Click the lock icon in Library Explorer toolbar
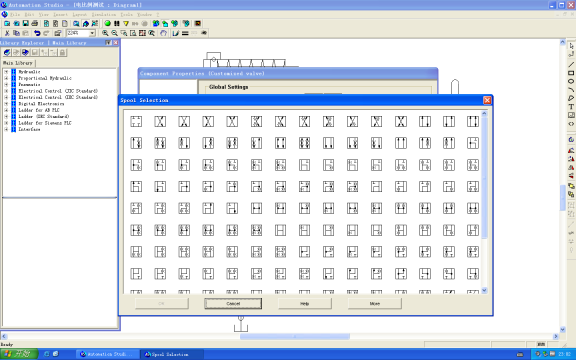Screen dimensions: 576x360 click(62, 53)
